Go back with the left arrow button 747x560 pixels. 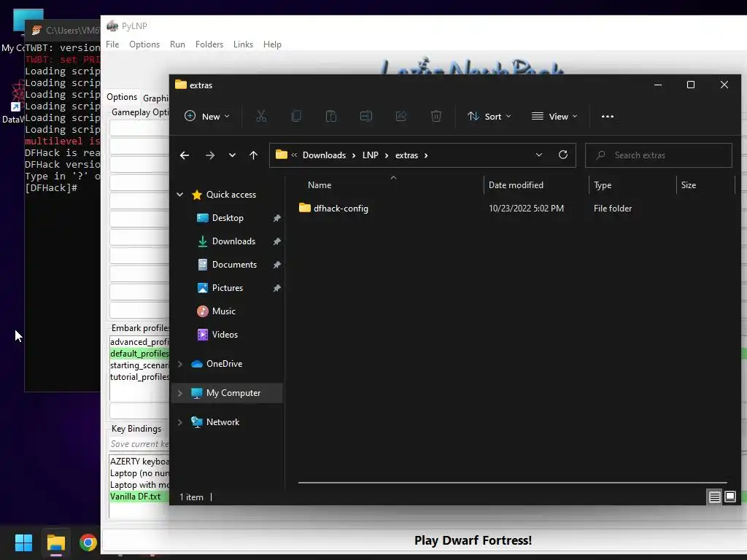(x=185, y=155)
